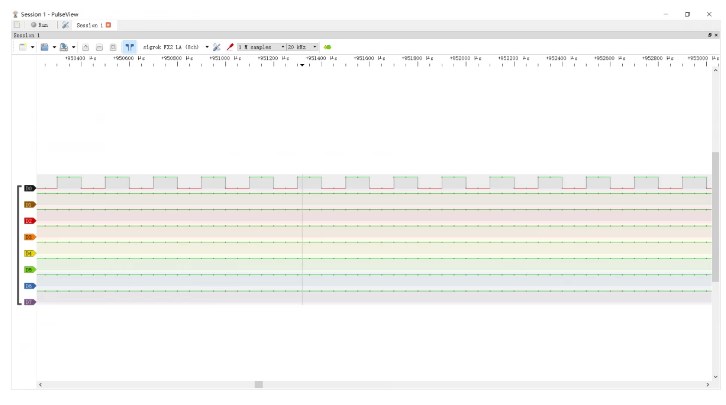Screen dimensions: 726x405
Task: Open the new session icon in tab bar
Action: [x=17, y=25]
